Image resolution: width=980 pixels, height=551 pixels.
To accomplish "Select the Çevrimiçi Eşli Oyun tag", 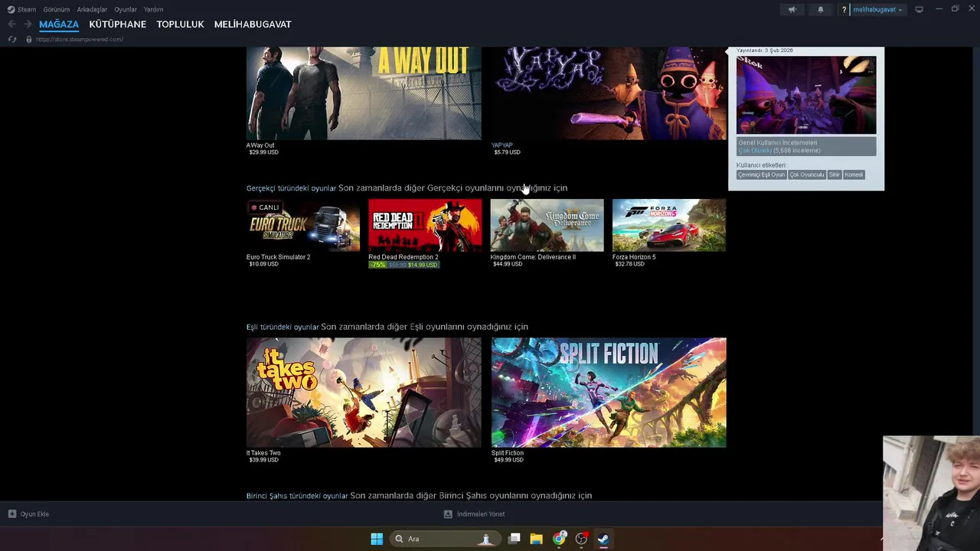I will (761, 174).
